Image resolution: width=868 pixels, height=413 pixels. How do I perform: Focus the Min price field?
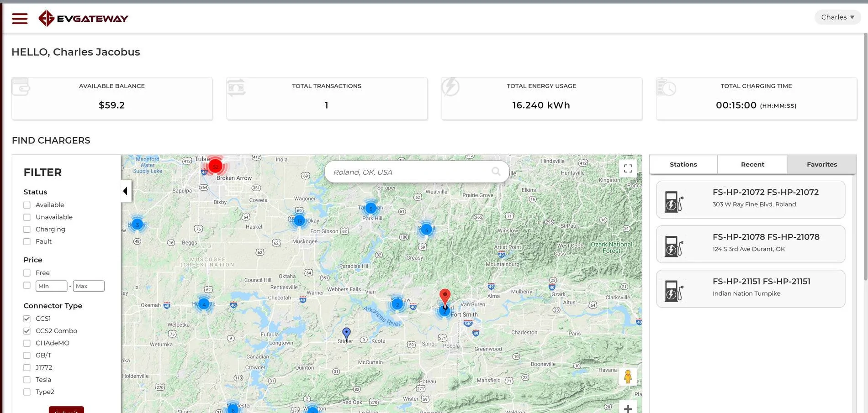pyautogui.click(x=51, y=286)
